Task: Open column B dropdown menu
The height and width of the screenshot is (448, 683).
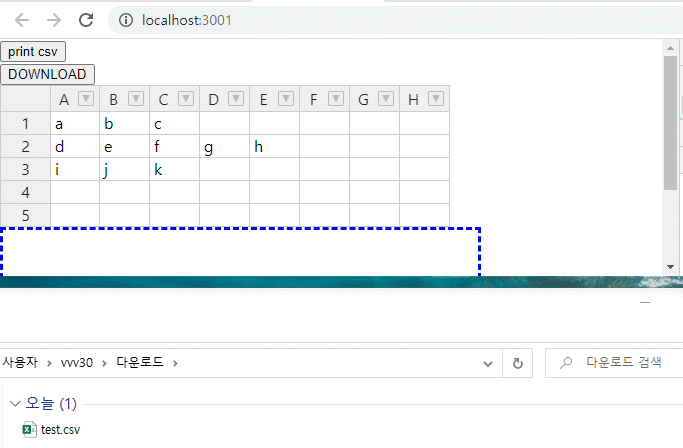Action: point(136,98)
